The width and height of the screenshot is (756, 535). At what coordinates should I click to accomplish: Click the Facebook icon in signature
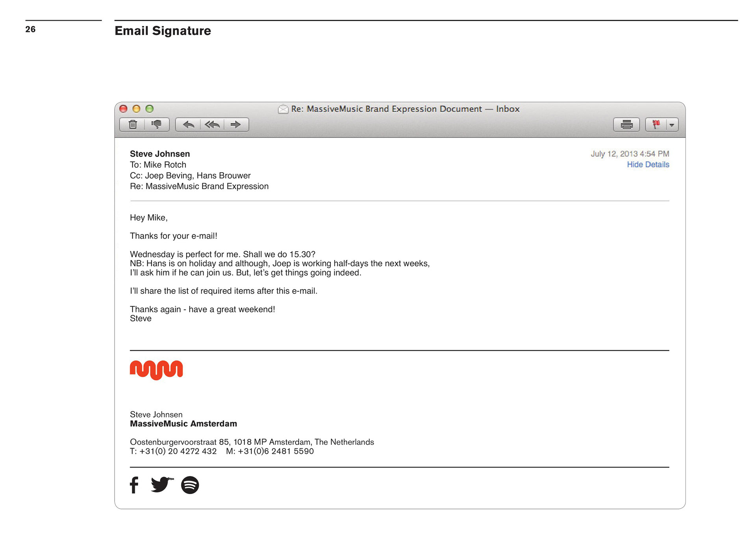tap(134, 485)
